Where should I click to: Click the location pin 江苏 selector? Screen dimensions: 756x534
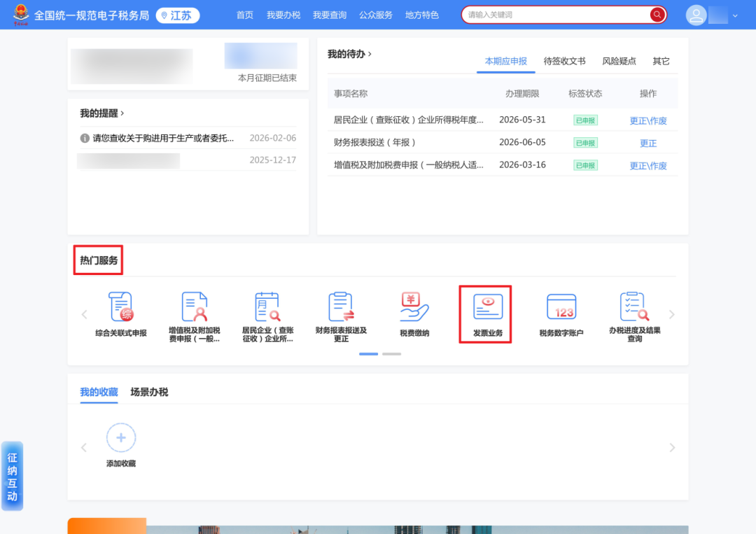[x=177, y=15]
